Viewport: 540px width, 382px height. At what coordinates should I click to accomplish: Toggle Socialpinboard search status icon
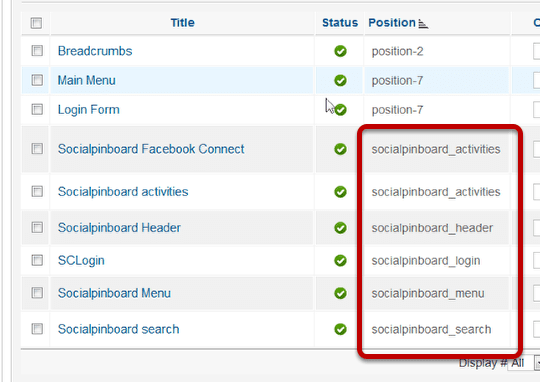[340, 329]
